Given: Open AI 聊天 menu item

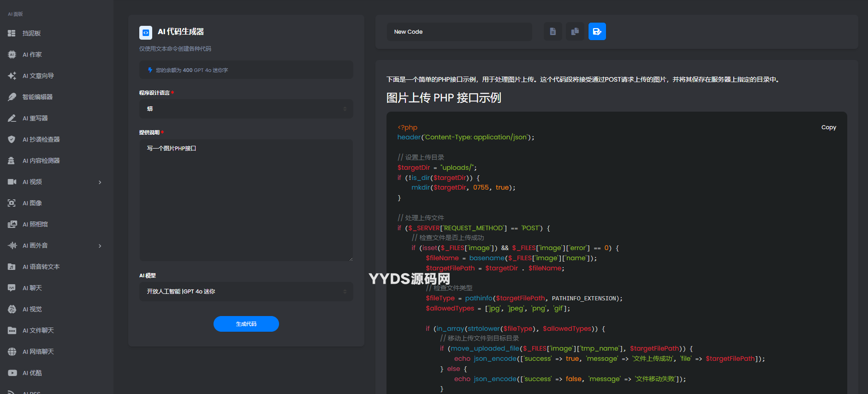Looking at the screenshot, I should click(x=32, y=288).
